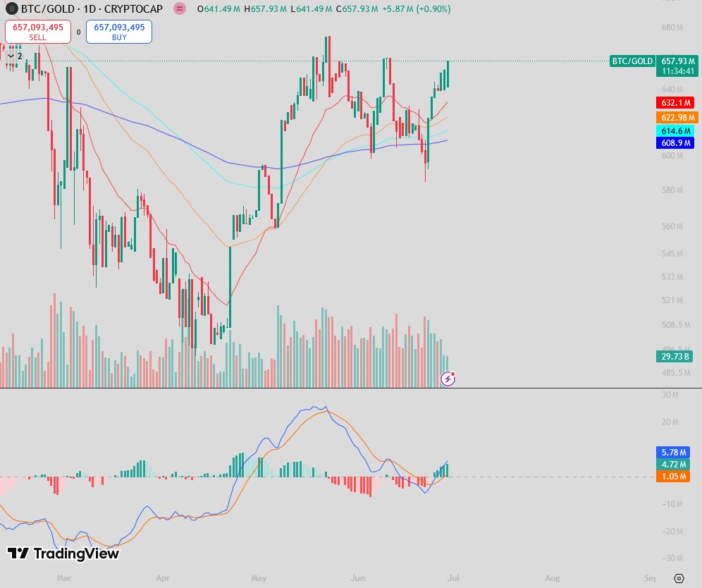Image resolution: width=702 pixels, height=588 pixels.
Task: Click the BTC/GOLD symbol title
Action: click(x=92, y=8)
